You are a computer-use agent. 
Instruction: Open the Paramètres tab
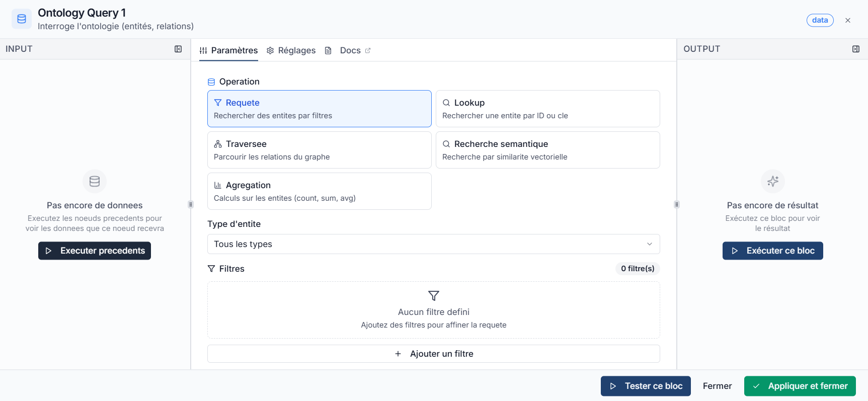coord(228,50)
